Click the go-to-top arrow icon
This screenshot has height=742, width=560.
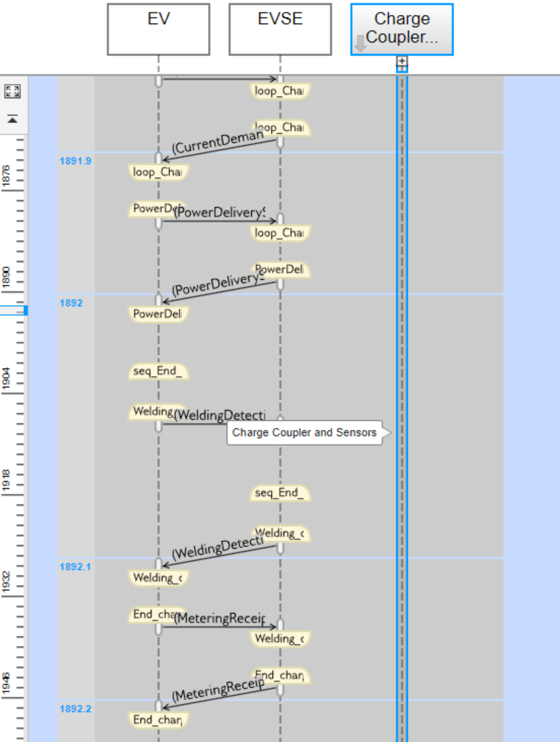11,118
